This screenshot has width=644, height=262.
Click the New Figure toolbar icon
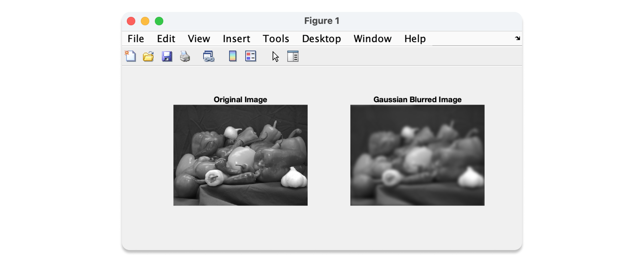point(130,56)
